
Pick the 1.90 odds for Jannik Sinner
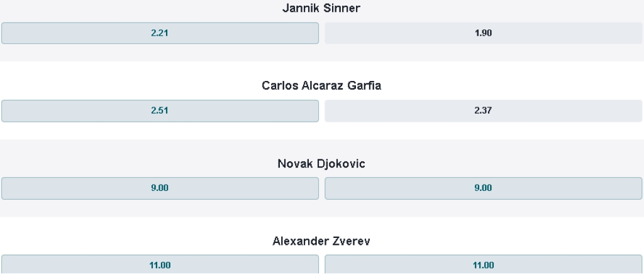pos(483,33)
